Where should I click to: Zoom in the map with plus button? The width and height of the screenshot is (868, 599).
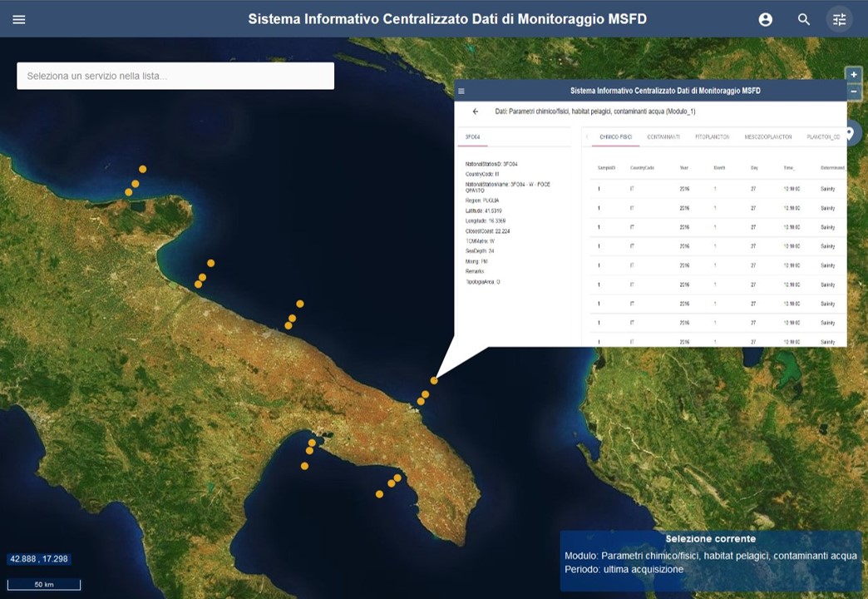click(x=854, y=75)
